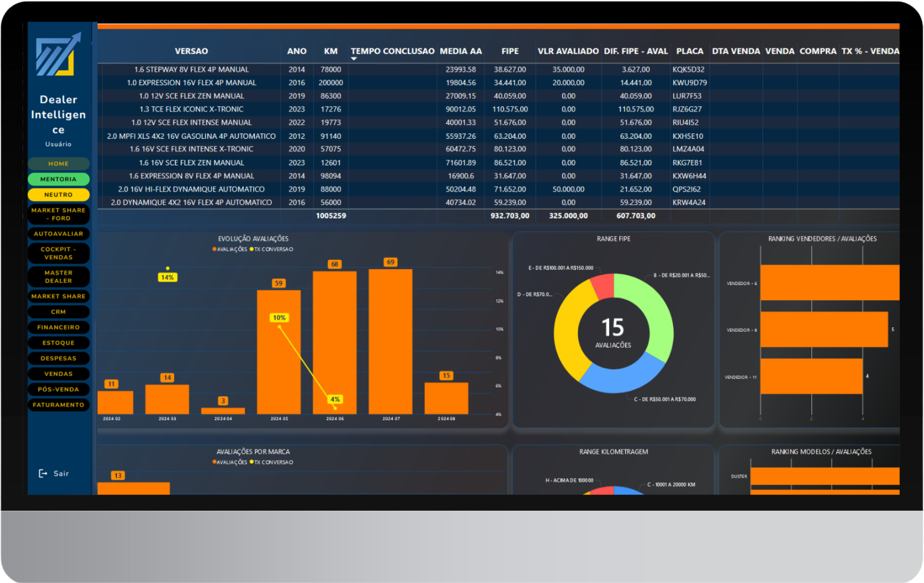Image resolution: width=924 pixels, height=583 pixels.
Task: Sort table by ANO column header
Action: (297, 51)
